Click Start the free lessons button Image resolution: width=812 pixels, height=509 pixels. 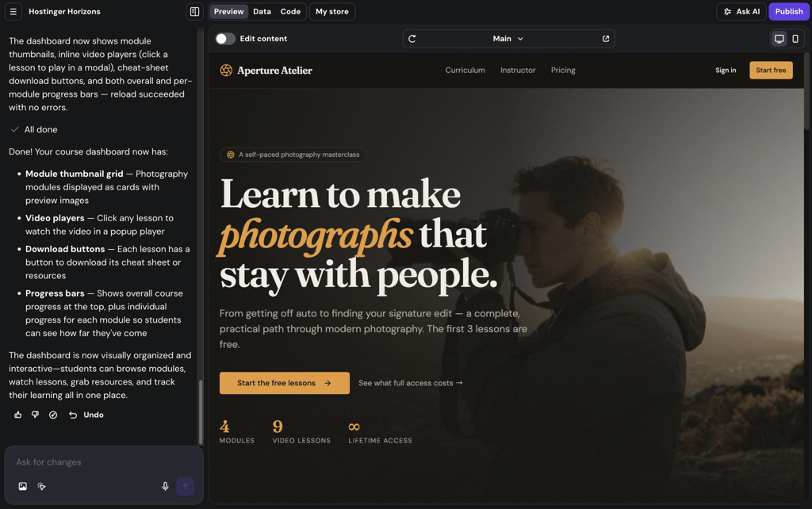(285, 383)
